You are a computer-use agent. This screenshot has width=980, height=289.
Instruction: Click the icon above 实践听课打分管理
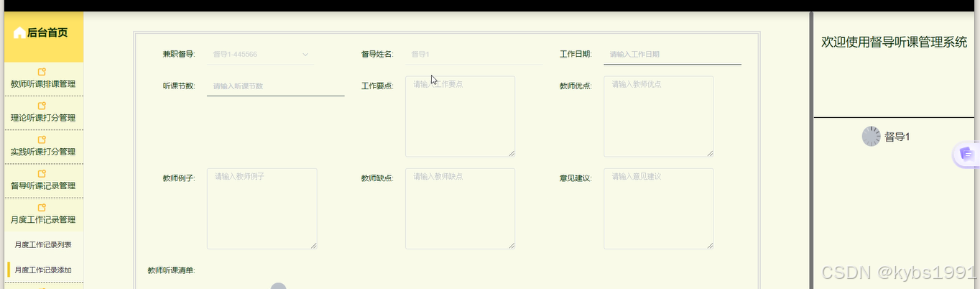pos(42,139)
